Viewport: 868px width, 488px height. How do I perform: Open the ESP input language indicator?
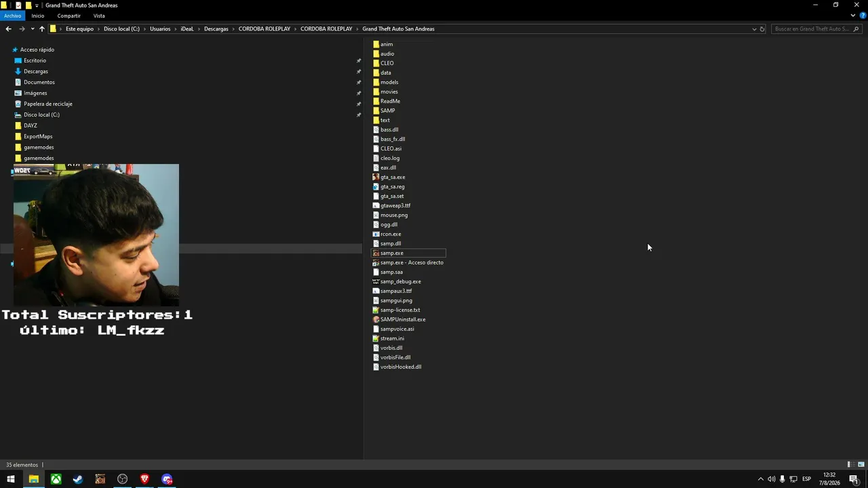pos(806,479)
